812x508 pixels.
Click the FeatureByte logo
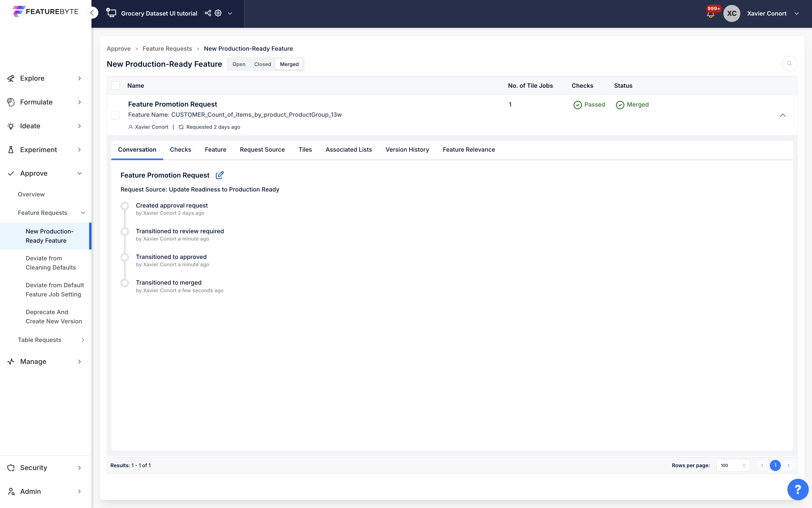(46, 11)
